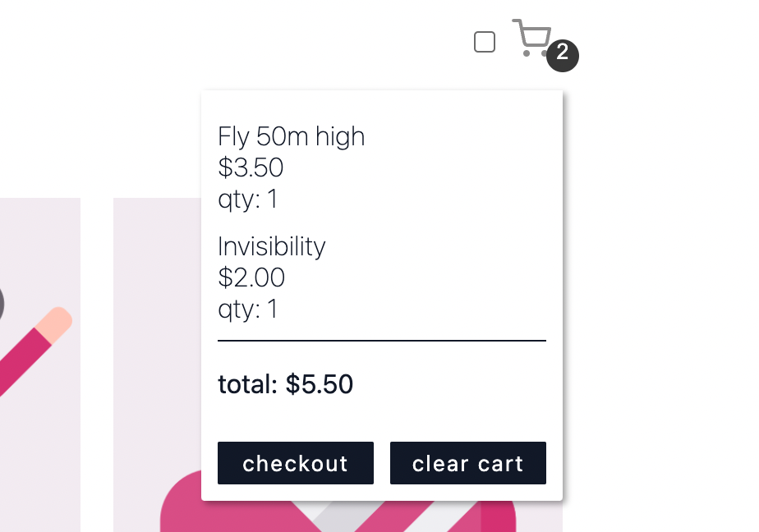Click the cart item count badge

coord(563,55)
